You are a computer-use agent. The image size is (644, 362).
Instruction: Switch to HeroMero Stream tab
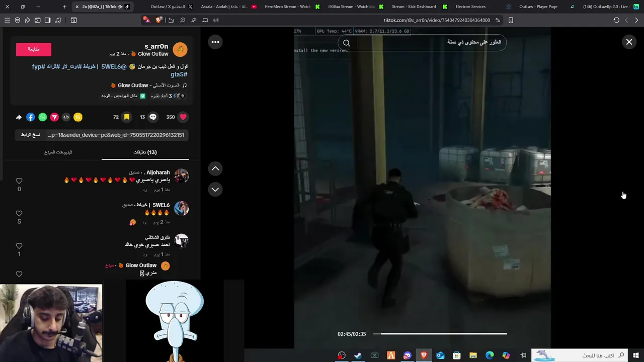(292, 7)
